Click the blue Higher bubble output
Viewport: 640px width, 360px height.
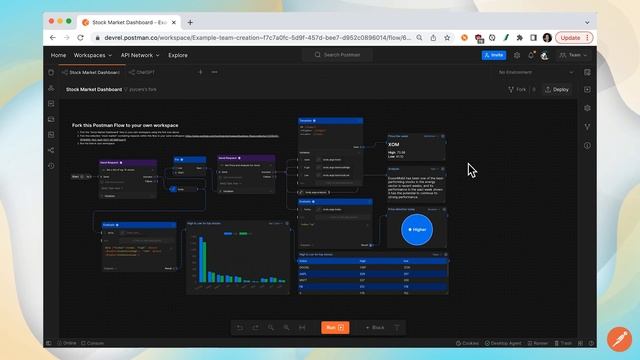[417, 229]
